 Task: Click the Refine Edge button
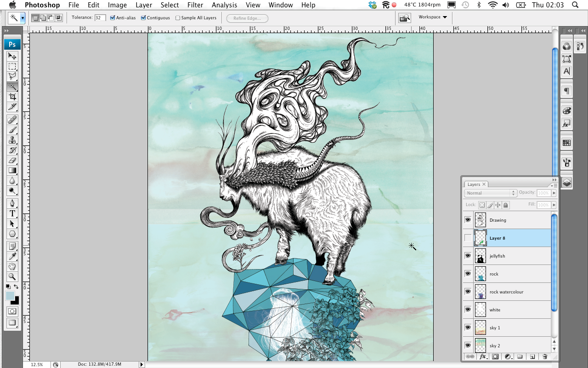247,18
